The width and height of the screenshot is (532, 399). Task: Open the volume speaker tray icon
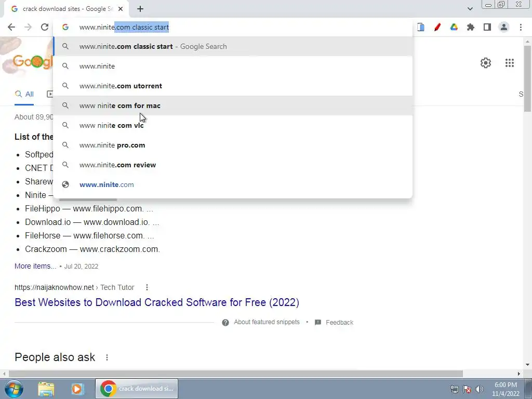pos(480,389)
